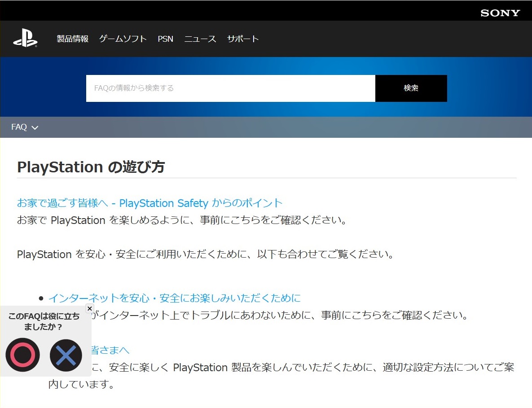
Task: Select PSN in the navigation bar
Action: [165, 39]
